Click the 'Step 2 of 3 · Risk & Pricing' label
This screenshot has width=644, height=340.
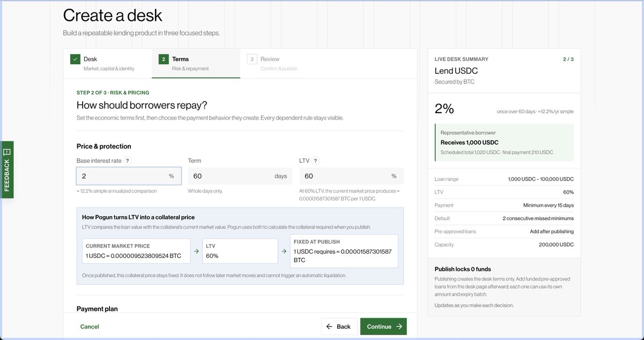113,93
